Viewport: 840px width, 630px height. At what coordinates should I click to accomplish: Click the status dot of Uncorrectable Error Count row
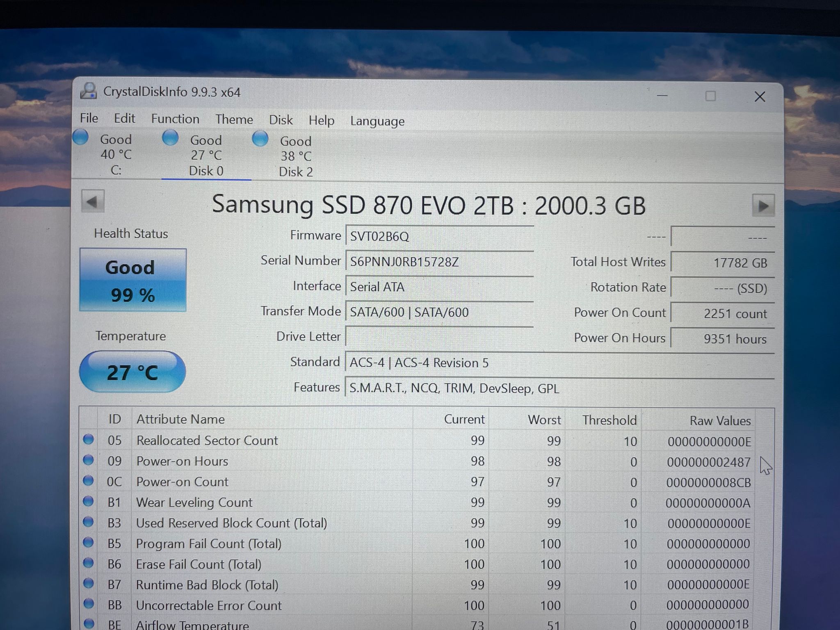click(x=88, y=604)
